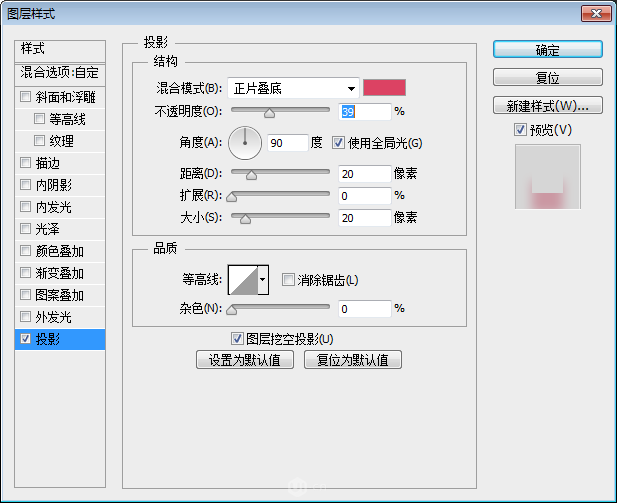Click the 杂色 slider handle
617x503 pixels.
(x=232, y=310)
